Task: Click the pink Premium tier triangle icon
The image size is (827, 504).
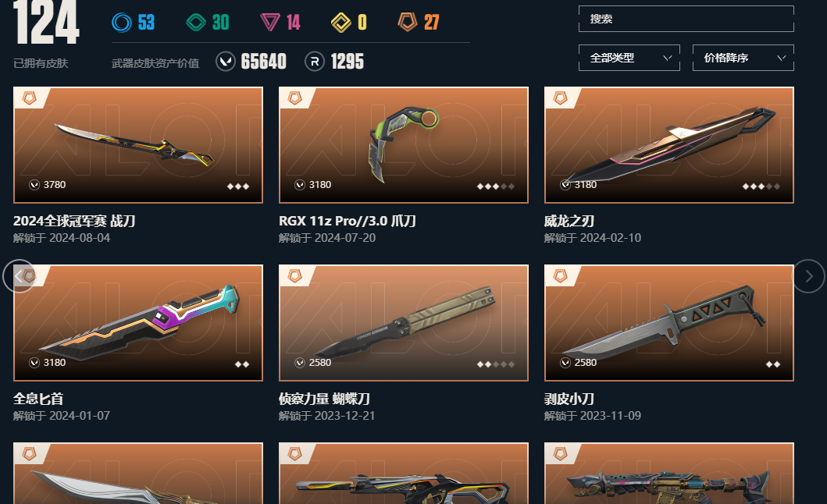Action: [270, 22]
